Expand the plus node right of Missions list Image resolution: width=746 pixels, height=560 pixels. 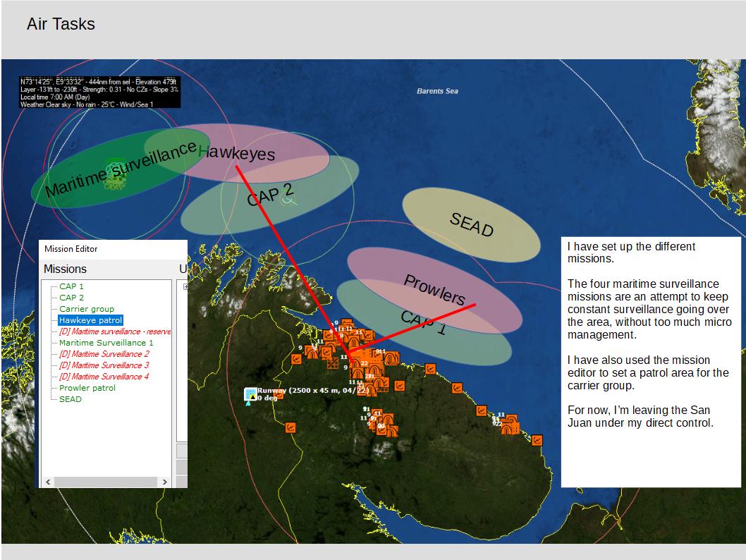click(185, 286)
